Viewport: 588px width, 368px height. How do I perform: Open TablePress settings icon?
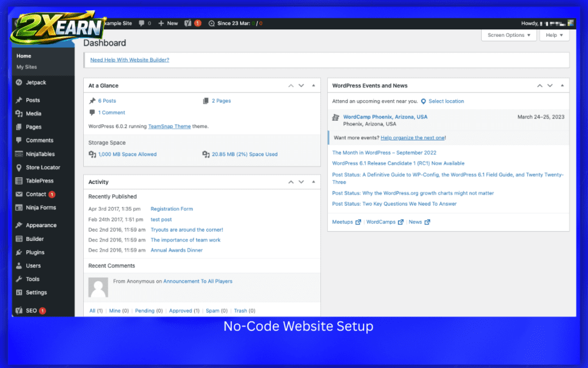tap(18, 181)
